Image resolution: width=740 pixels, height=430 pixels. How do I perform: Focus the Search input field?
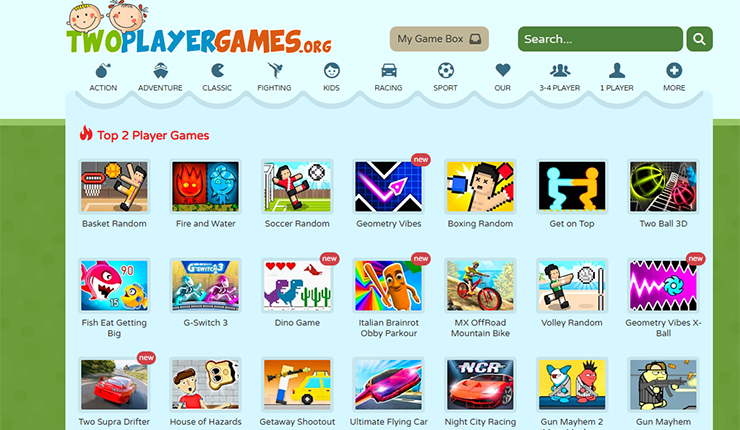click(x=600, y=39)
